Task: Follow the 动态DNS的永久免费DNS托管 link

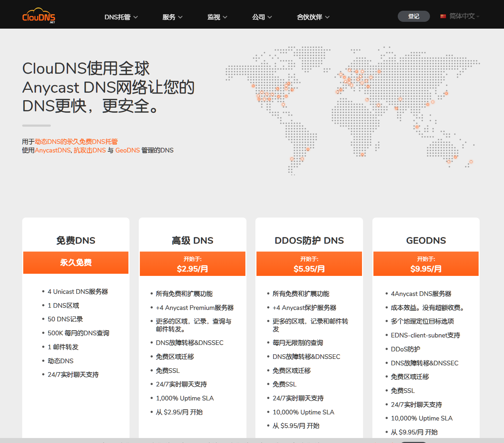Action: (x=76, y=142)
